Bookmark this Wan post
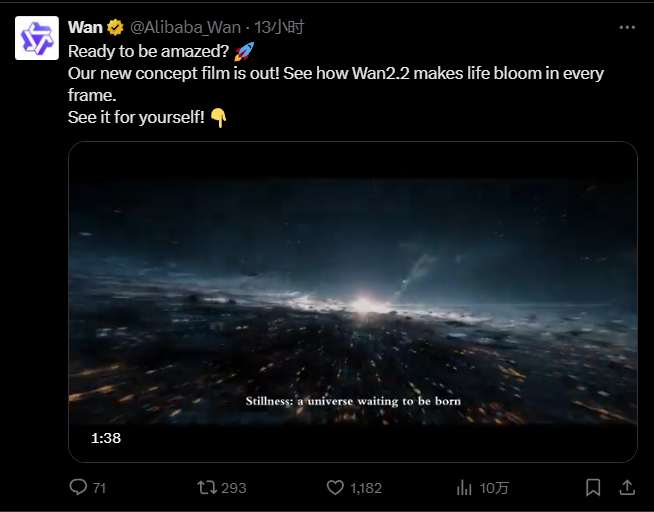Viewport: 654px width, 512px height. pos(593,487)
